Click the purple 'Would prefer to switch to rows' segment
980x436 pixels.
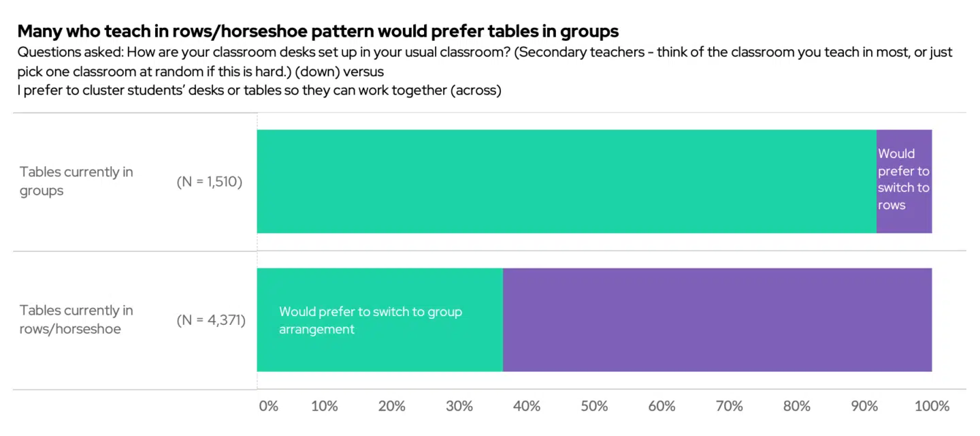coord(904,180)
